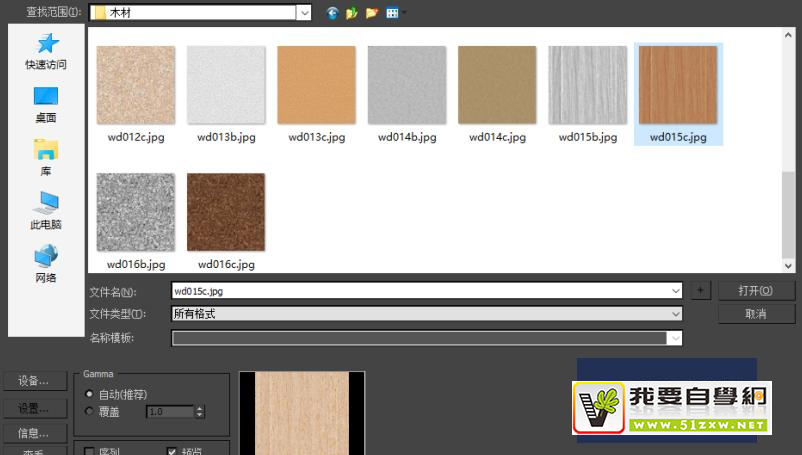This screenshot has width=802, height=455.
Task: Select the wd015c.jpg thumbnail
Action: point(678,85)
